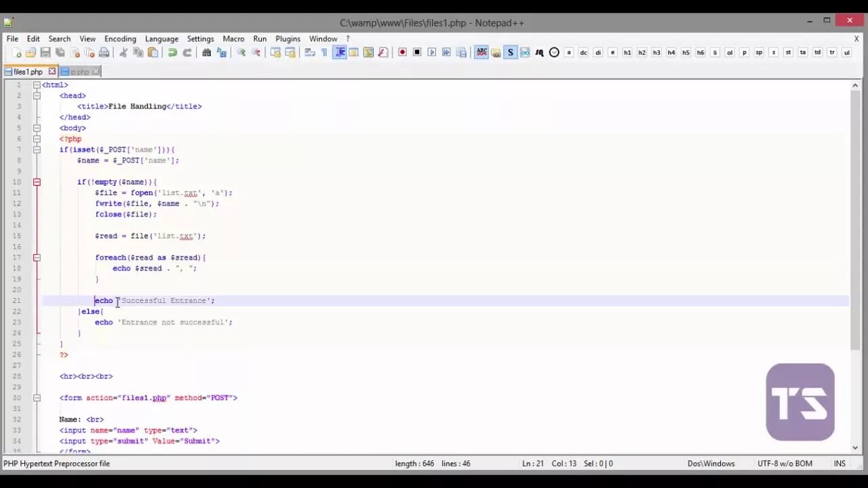Viewport: 868px width, 488px height.
Task: Open the File menu
Action: coord(12,39)
